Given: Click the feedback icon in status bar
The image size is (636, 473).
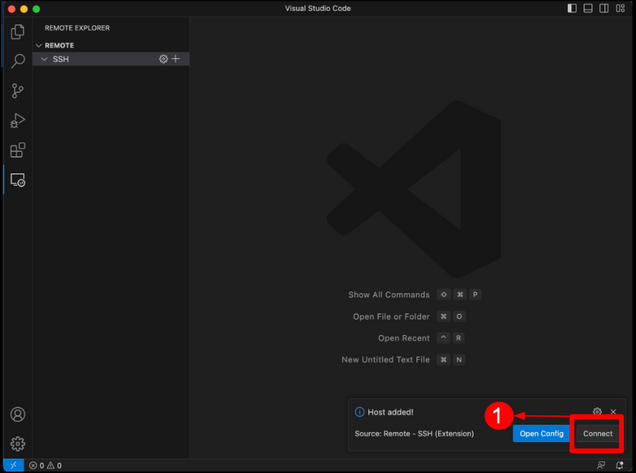Looking at the screenshot, I should point(601,465).
